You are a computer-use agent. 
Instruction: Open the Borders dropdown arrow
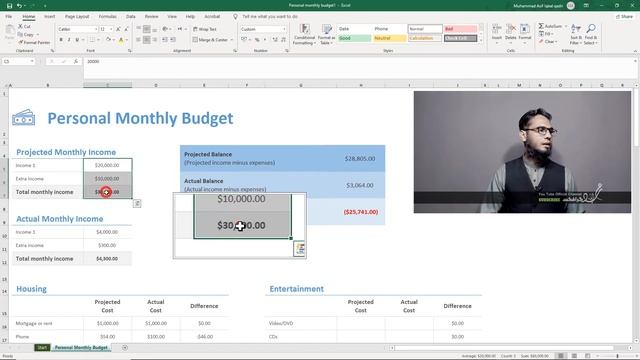click(x=98, y=40)
